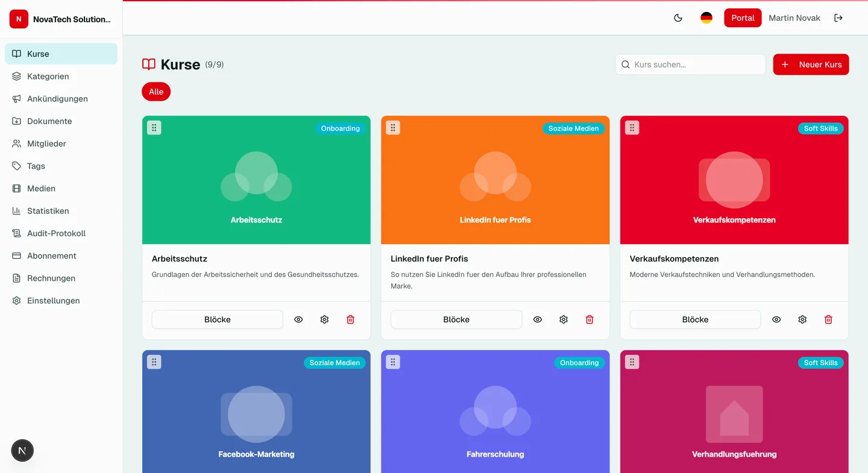Create a course with Neuer Kurs
This screenshot has width=868, height=473.
(x=811, y=64)
